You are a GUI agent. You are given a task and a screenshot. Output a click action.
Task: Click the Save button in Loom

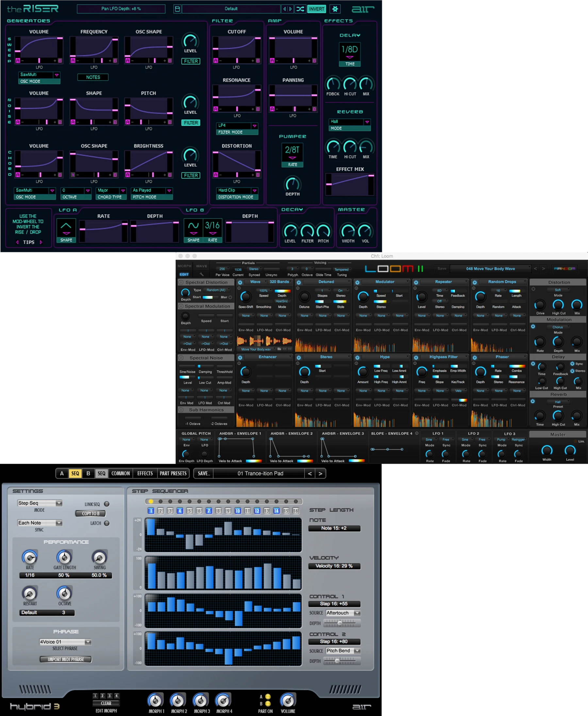click(442, 268)
